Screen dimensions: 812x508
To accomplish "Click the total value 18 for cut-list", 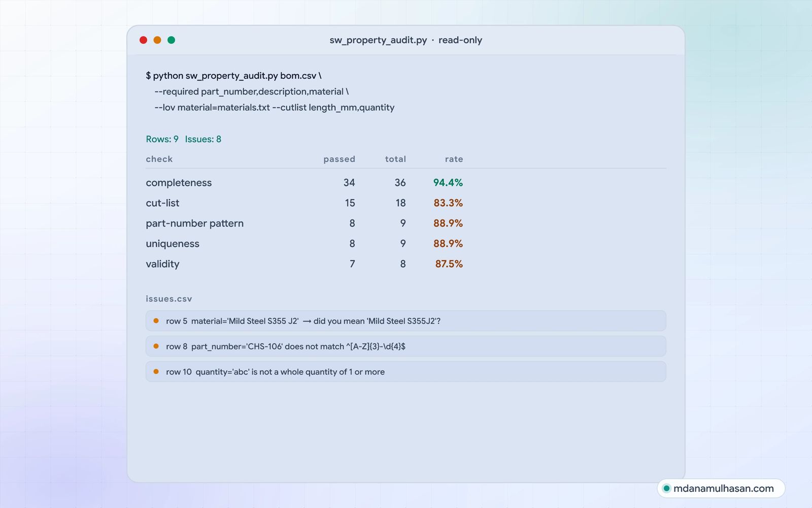I will (x=401, y=203).
